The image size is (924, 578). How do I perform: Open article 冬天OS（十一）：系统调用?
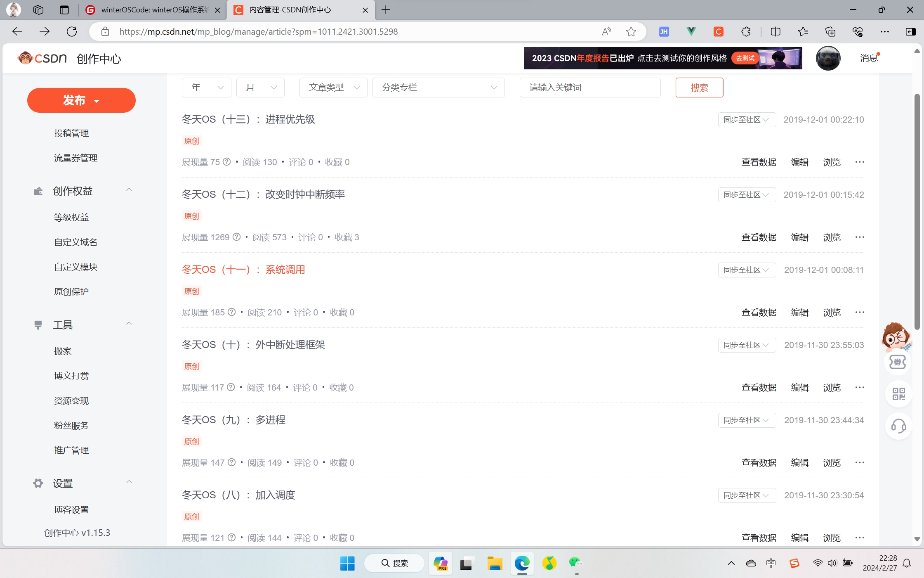tap(243, 270)
